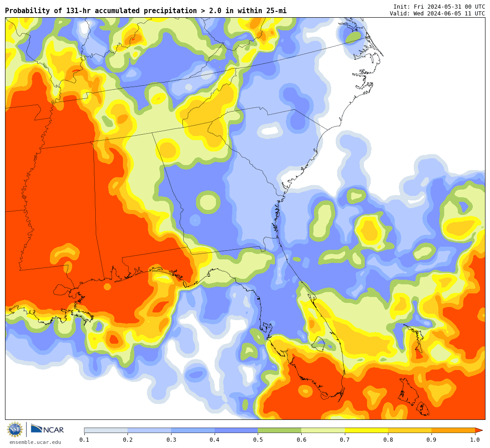The height and width of the screenshot is (448, 490).
Task: Click the NSF logo
Action: (15, 429)
